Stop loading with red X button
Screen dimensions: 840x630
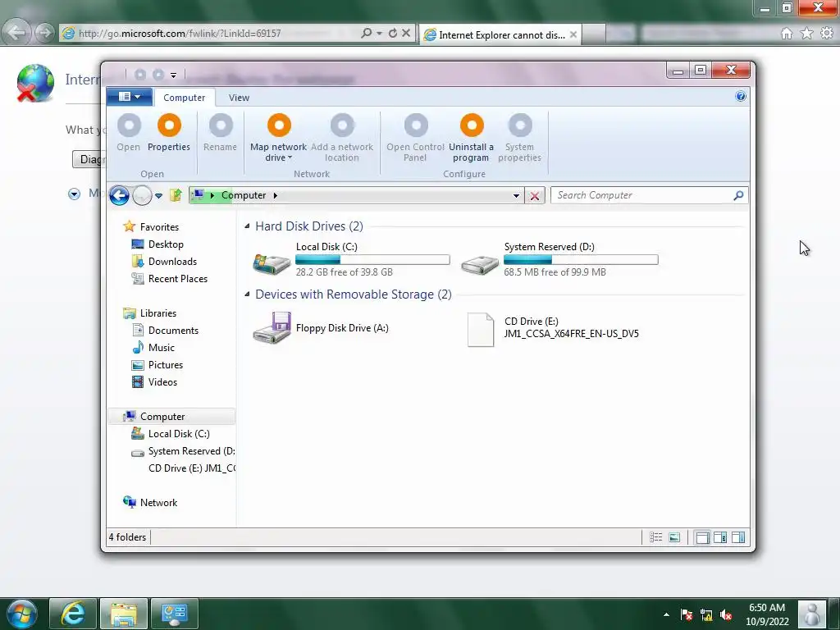click(535, 195)
